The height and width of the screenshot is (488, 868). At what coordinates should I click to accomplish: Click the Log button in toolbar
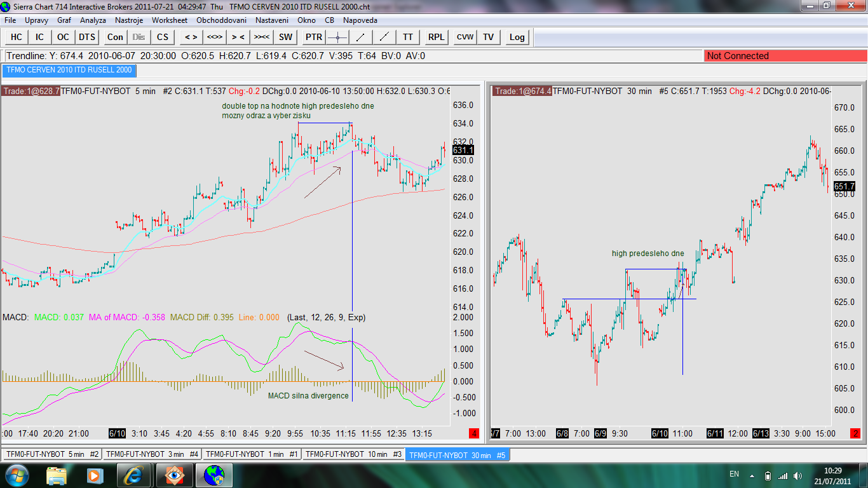tap(517, 37)
